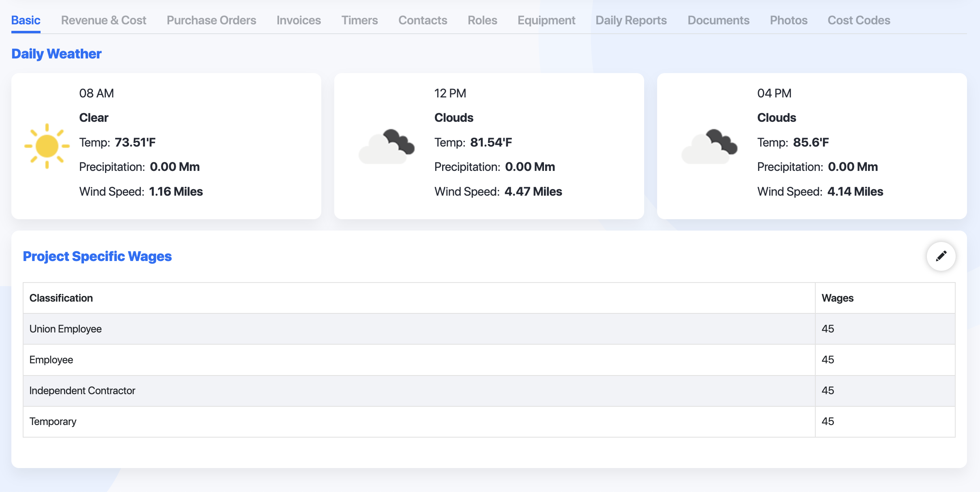Select the Clear condition text
Image resolution: width=980 pixels, height=492 pixels.
point(94,118)
